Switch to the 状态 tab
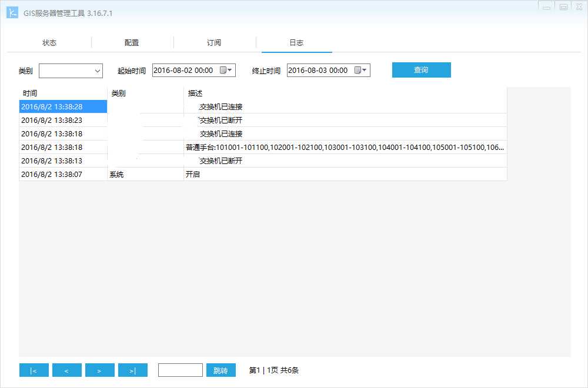 [x=49, y=43]
